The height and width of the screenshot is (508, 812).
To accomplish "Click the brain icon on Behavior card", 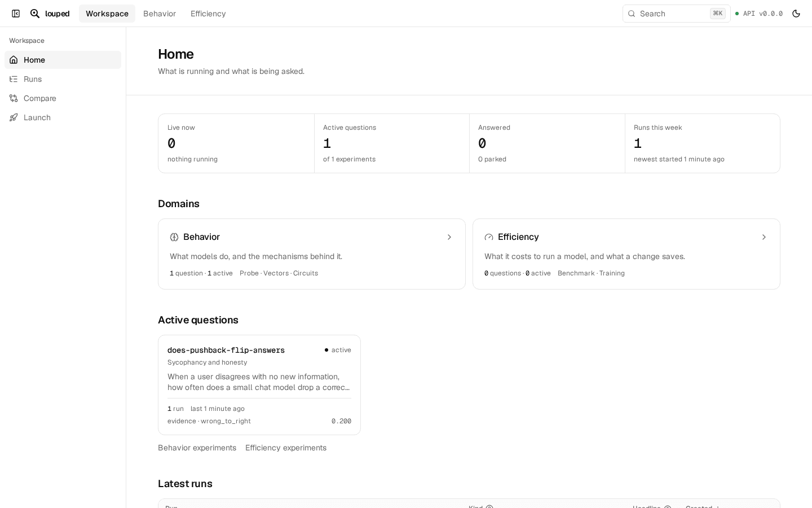I will (174, 237).
